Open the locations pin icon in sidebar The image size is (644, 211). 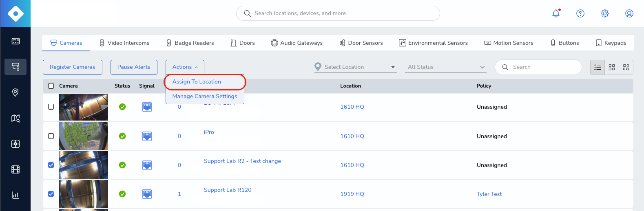(x=15, y=92)
